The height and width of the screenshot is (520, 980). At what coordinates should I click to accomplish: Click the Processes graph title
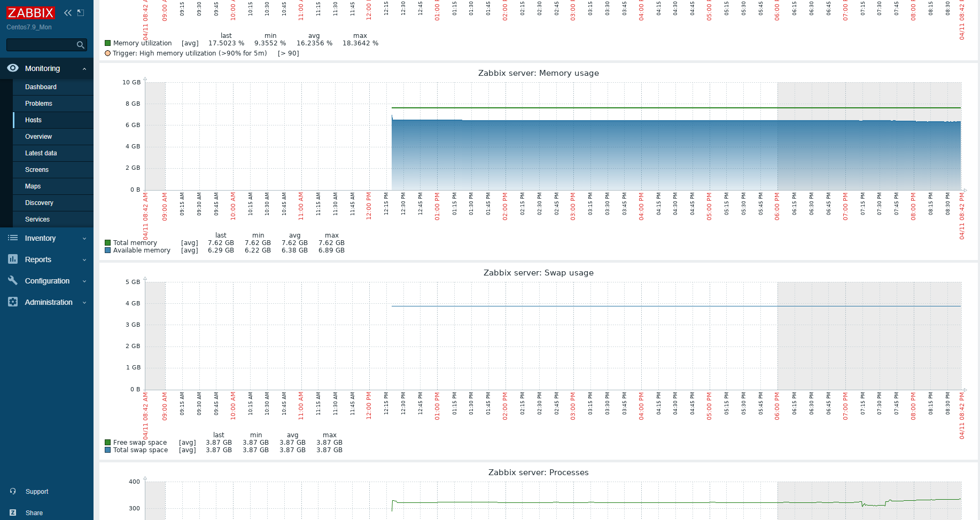tap(538, 472)
